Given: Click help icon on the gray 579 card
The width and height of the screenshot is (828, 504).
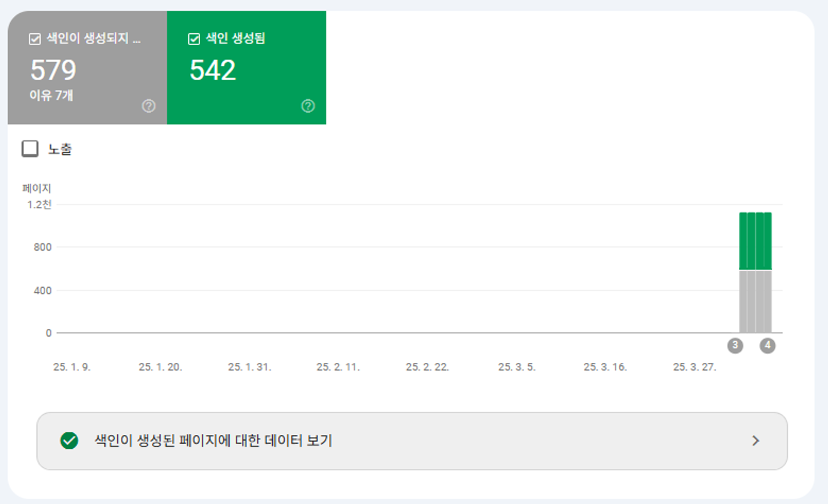Looking at the screenshot, I should pyautogui.click(x=149, y=106).
